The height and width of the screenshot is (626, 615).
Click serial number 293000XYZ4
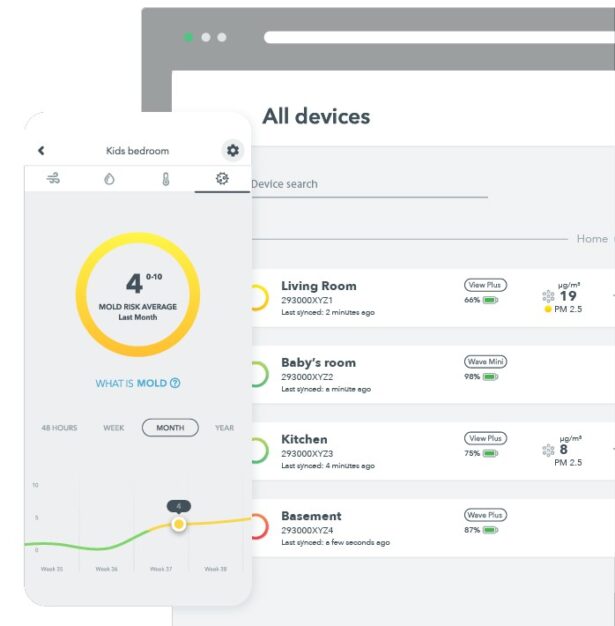tap(307, 530)
